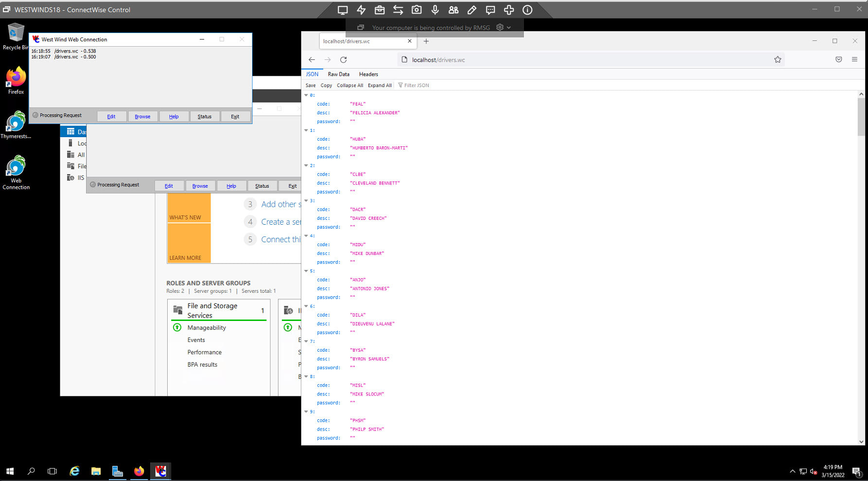Viewport: 868px width, 481px height.
Task: Open the toolbox briefcase icon
Action: click(x=380, y=10)
